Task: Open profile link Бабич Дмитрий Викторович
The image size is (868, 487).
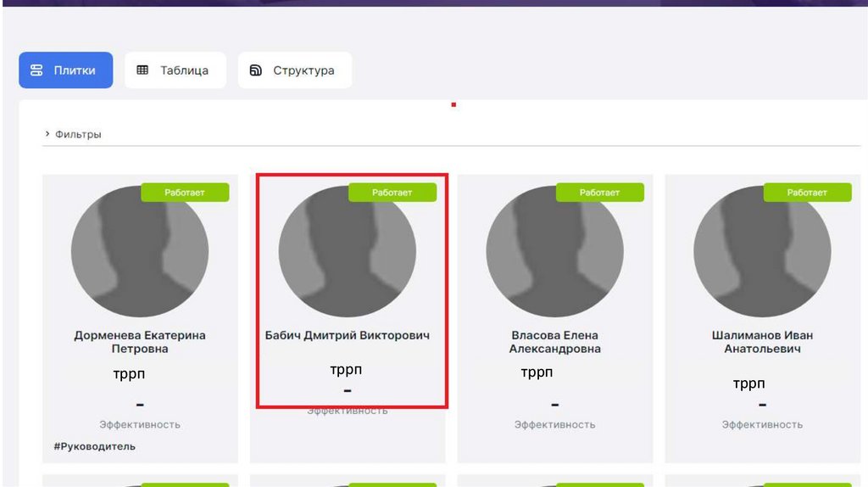Action: 347,335
